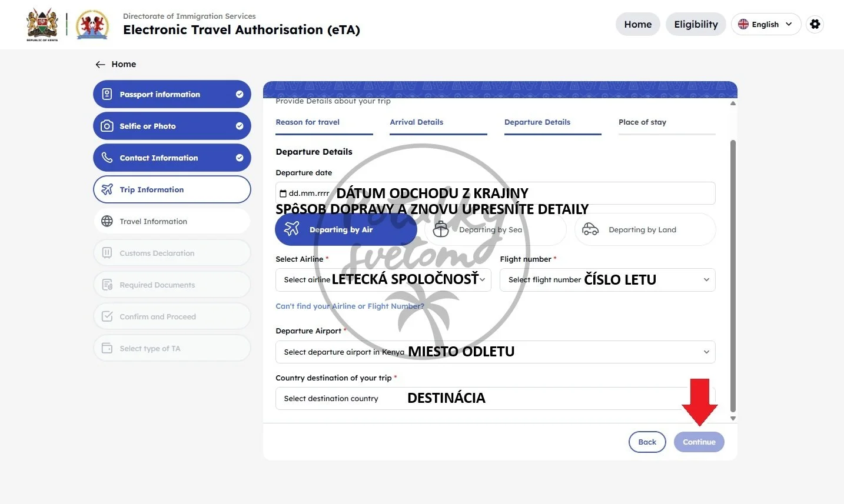Click the camera icon in Selfie or Photo step
The image size is (844, 504).
(107, 126)
